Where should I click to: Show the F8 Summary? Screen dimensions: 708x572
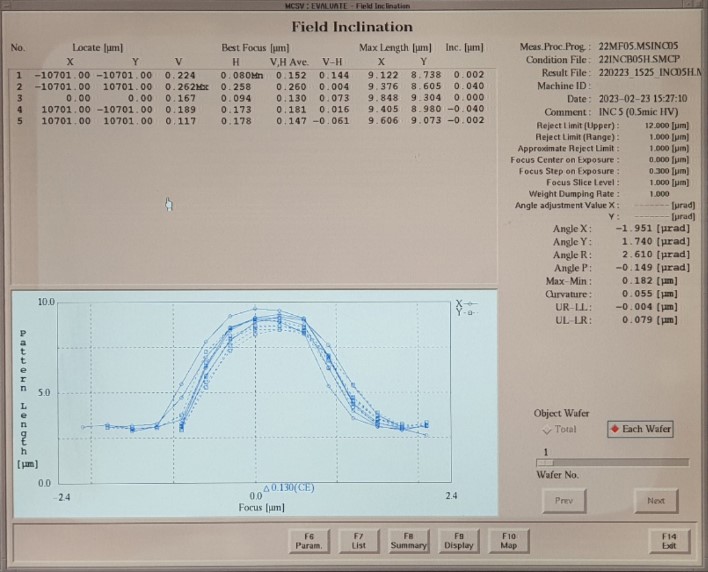(x=408, y=540)
